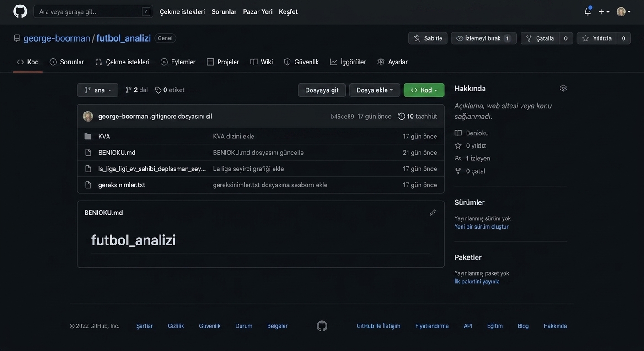Open the notifications bell
Image resolution: width=644 pixels, height=351 pixels.
click(588, 11)
